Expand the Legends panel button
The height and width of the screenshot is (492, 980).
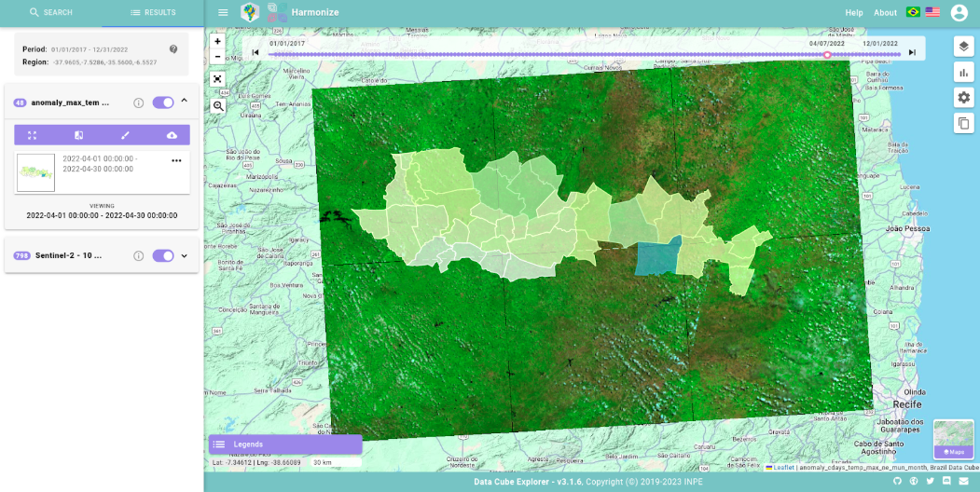[x=284, y=444]
